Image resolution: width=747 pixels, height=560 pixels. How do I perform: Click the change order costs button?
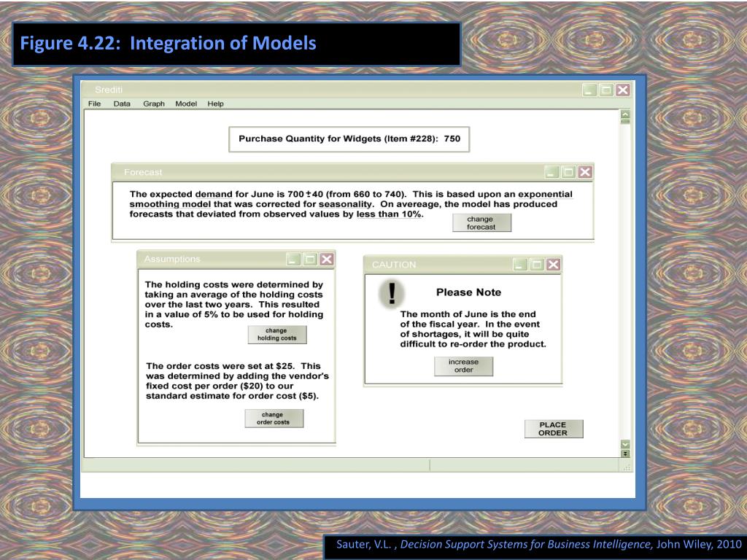274,419
